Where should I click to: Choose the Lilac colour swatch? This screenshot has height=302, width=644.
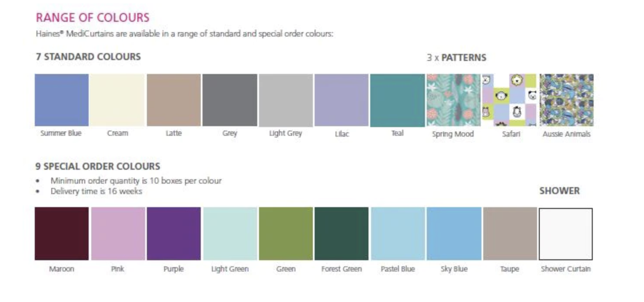pyautogui.click(x=342, y=100)
